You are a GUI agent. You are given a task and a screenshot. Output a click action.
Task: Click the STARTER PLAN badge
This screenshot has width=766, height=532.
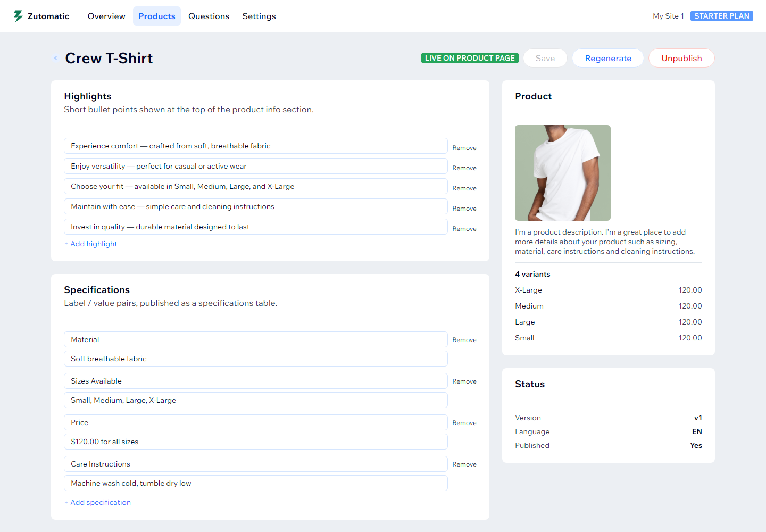(x=721, y=16)
